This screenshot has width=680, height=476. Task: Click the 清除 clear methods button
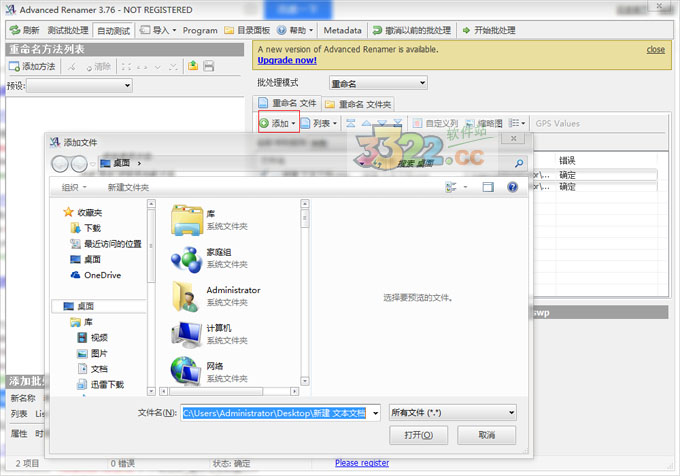pos(98,66)
